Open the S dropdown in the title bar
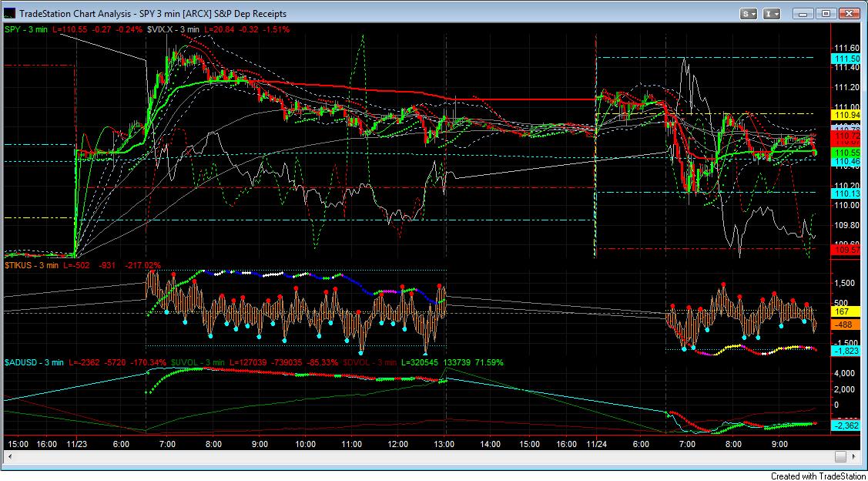 750,13
